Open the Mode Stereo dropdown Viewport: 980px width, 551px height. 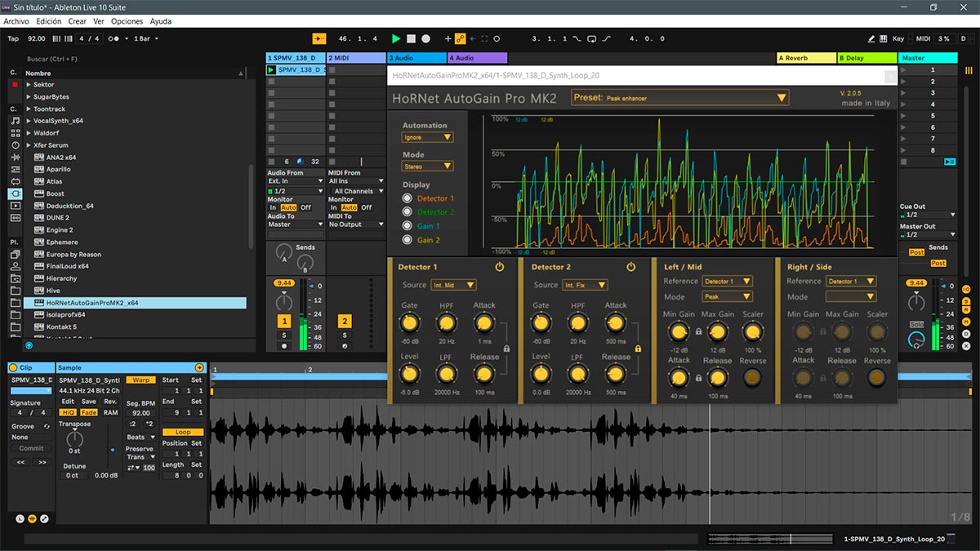[x=427, y=166]
